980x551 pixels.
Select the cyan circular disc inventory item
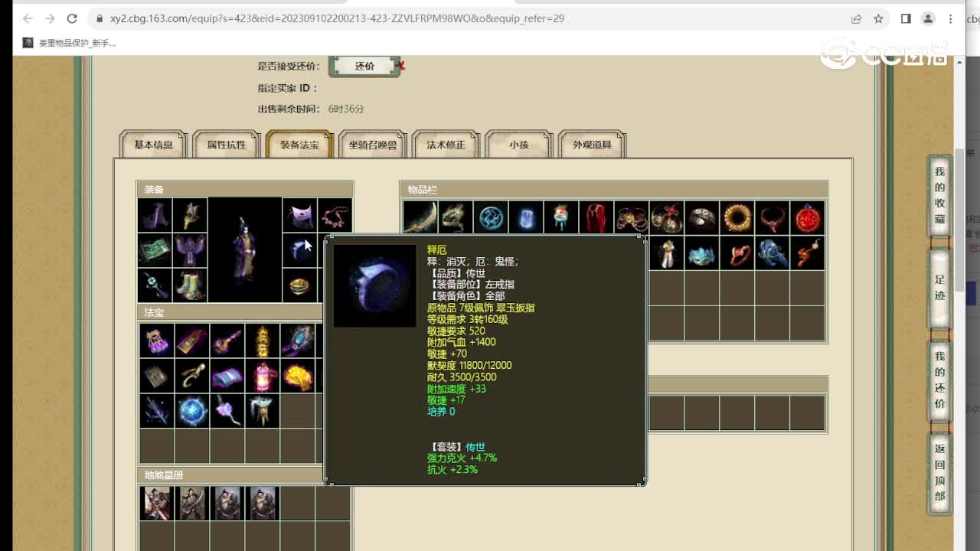click(491, 217)
